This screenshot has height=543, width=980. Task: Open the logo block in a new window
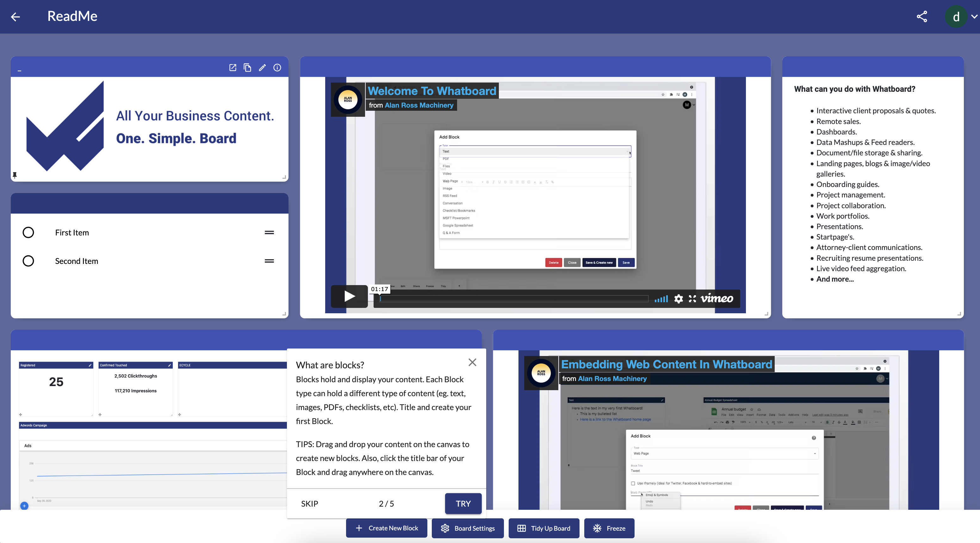tap(233, 68)
